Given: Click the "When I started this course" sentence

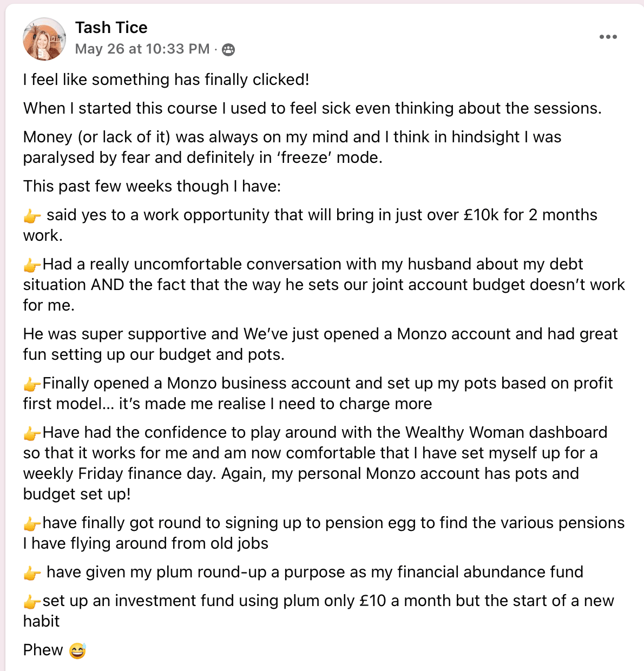Looking at the screenshot, I should 312,108.
